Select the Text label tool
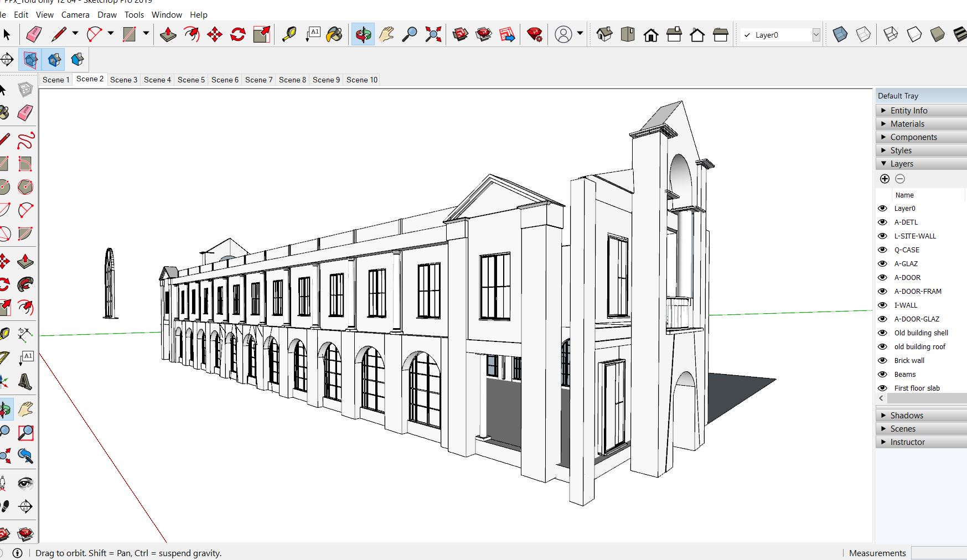 (313, 34)
